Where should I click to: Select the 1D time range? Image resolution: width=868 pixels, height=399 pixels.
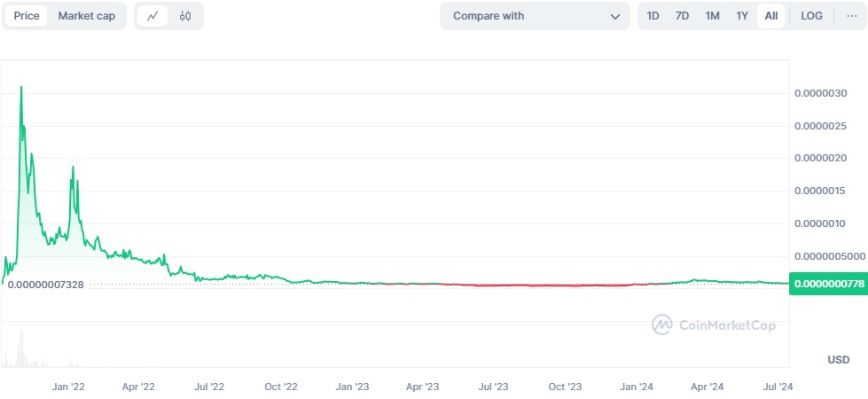tap(653, 16)
